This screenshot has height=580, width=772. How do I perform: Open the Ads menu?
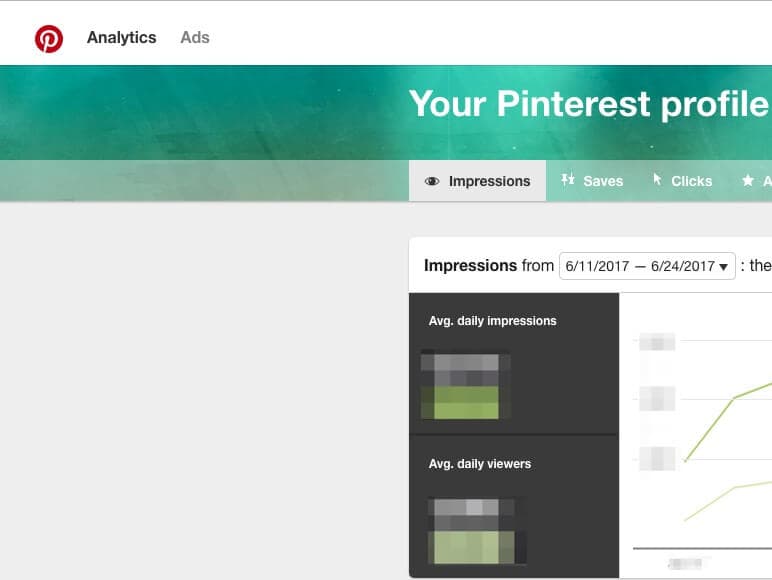pyautogui.click(x=195, y=37)
